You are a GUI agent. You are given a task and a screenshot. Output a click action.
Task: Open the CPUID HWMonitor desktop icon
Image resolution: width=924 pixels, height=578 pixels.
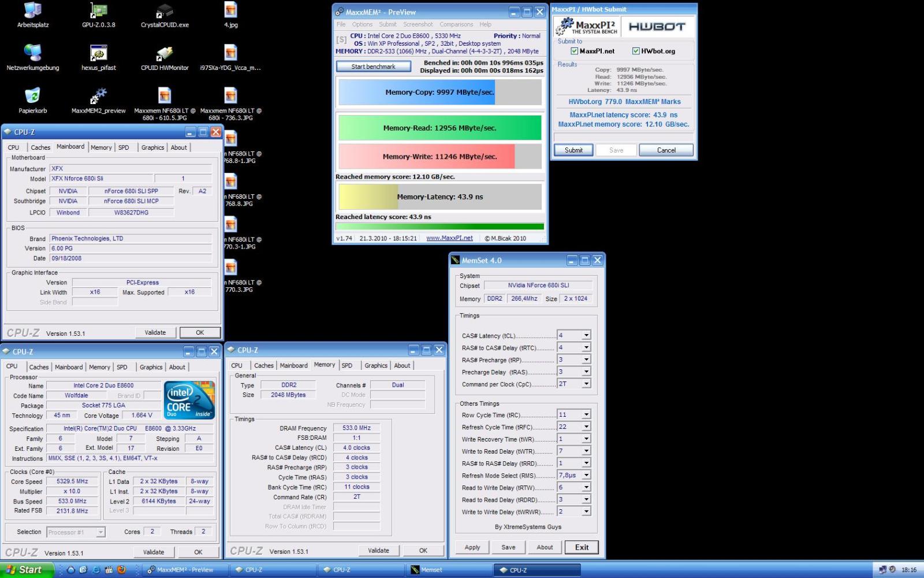tap(165, 58)
